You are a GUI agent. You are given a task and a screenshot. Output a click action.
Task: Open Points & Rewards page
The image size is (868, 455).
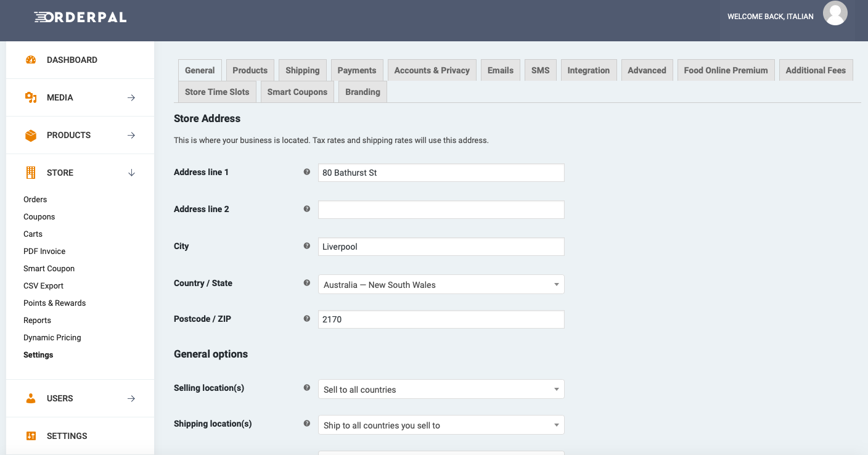55,303
